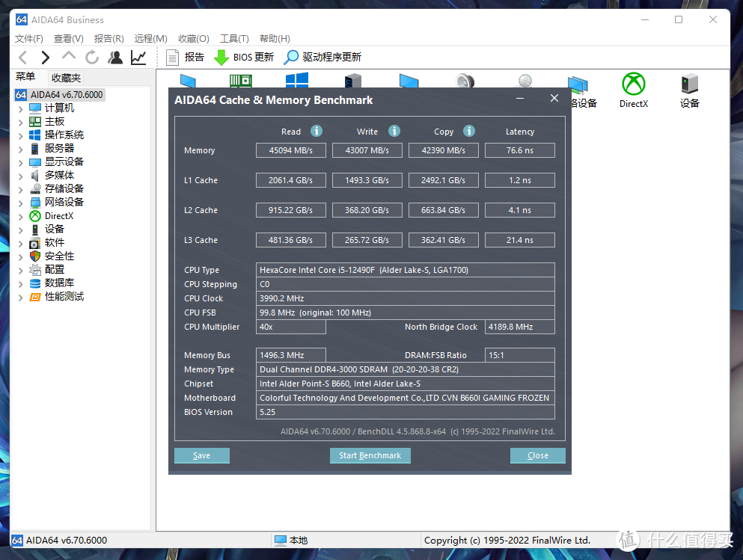
Task: Expand the 主板 tree node
Action: click(x=21, y=122)
